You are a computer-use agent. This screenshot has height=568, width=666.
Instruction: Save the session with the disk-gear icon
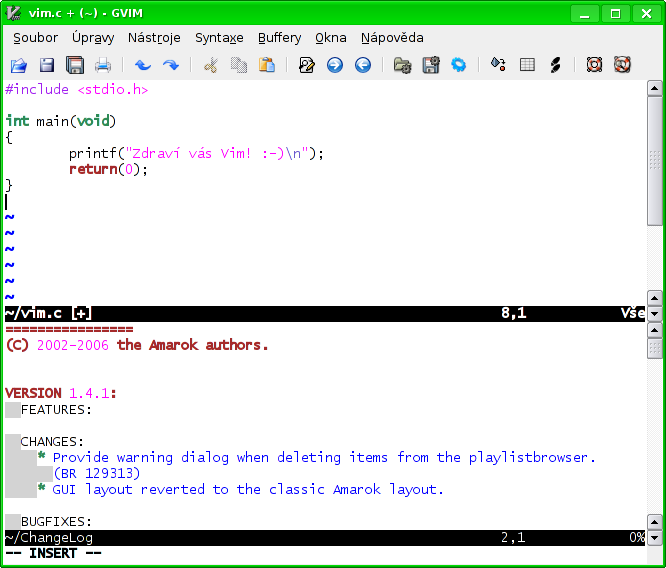click(x=431, y=65)
